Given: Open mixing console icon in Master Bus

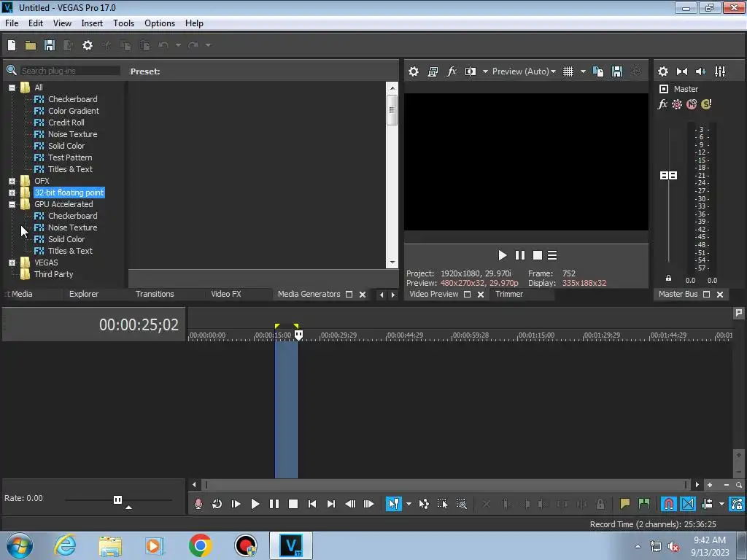Looking at the screenshot, I should click(x=720, y=71).
